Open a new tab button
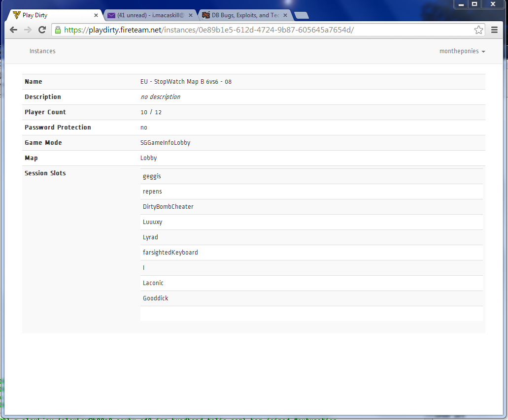The width and height of the screenshot is (508, 420). pos(301,15)
